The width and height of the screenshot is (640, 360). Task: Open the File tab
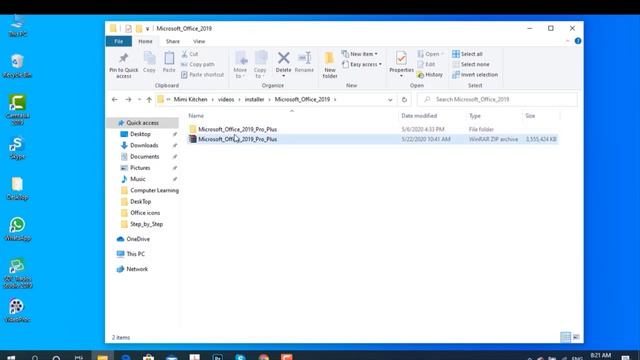point(119,41)
